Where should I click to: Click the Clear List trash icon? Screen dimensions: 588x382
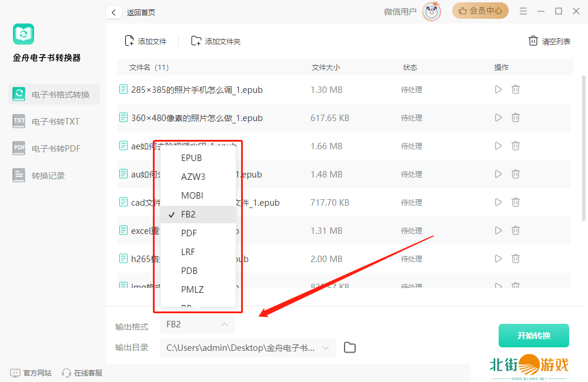tap(533, 41)
